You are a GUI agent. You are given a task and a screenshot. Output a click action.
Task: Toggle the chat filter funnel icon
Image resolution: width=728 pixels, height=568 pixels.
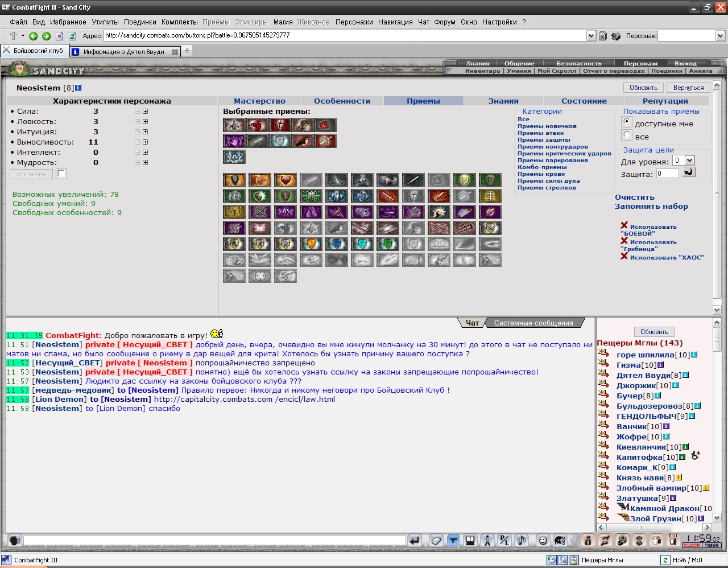point(453,541)
